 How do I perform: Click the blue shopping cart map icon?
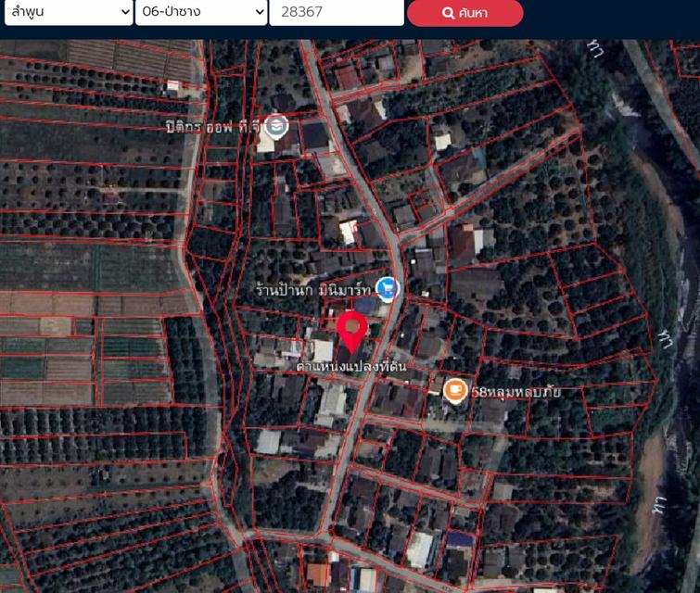[x=387, y=289]
